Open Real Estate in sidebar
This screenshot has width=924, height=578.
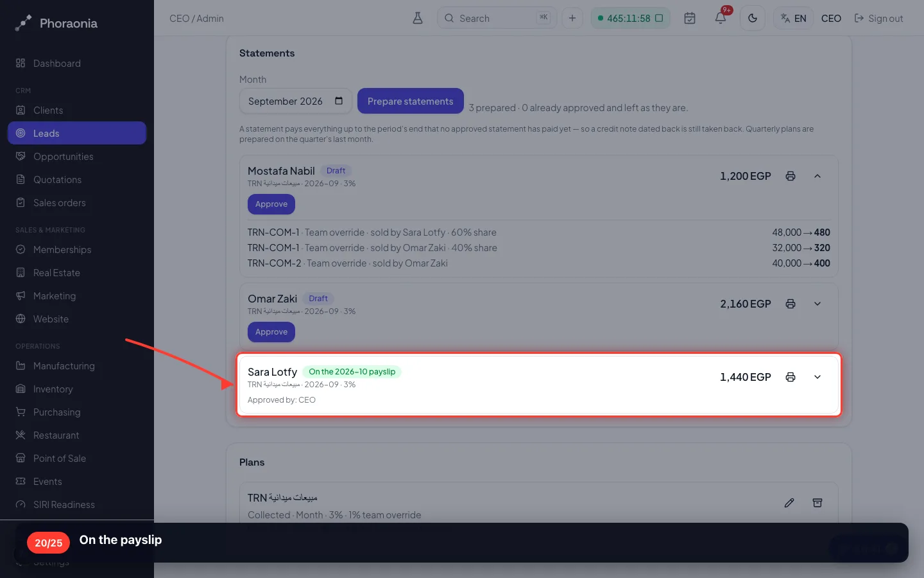pyautogui.click(x=77, y=273)
